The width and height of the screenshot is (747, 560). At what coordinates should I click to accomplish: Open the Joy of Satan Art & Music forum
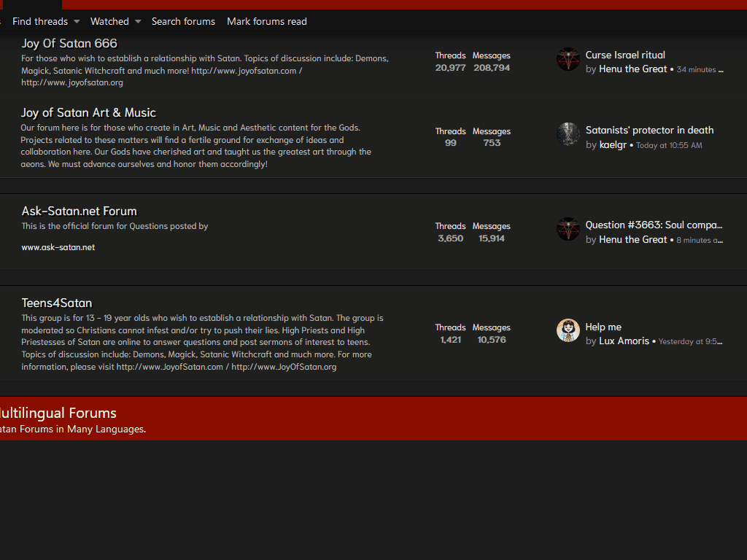pos(88,113)
